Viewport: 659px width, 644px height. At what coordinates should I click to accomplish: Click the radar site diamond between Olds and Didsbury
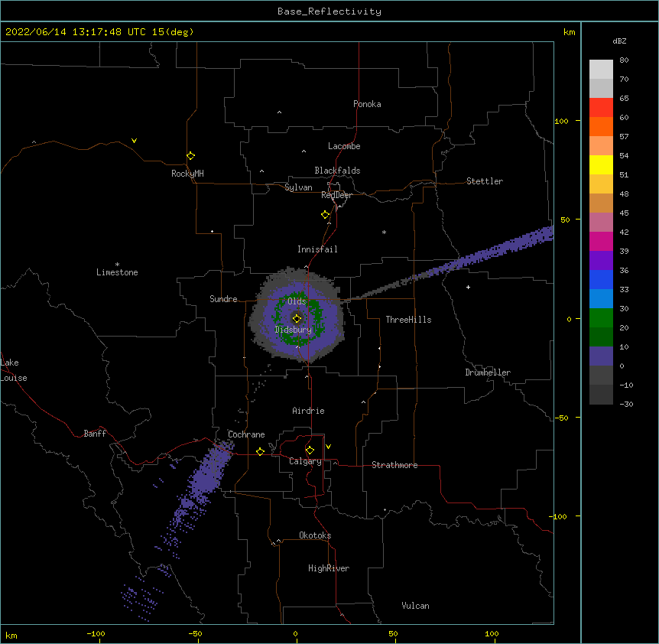297,319
